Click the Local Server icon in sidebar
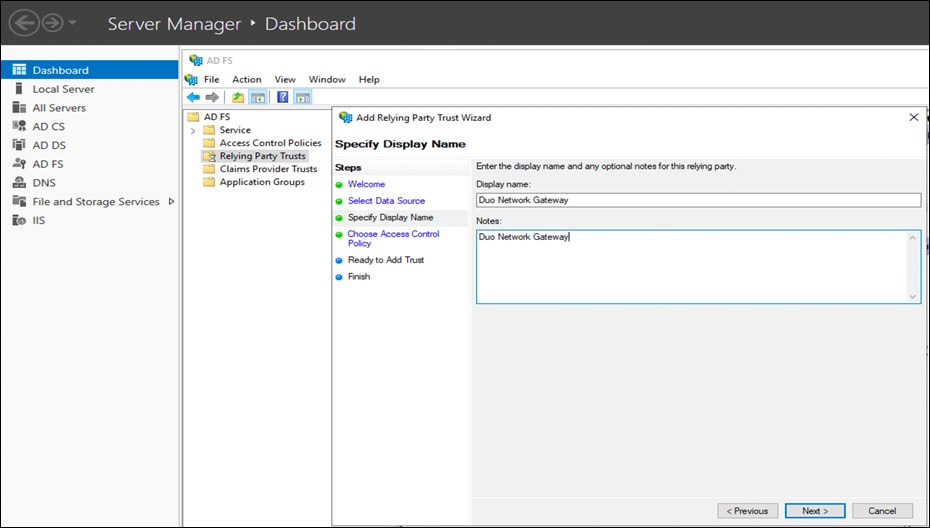 point(18,89)
